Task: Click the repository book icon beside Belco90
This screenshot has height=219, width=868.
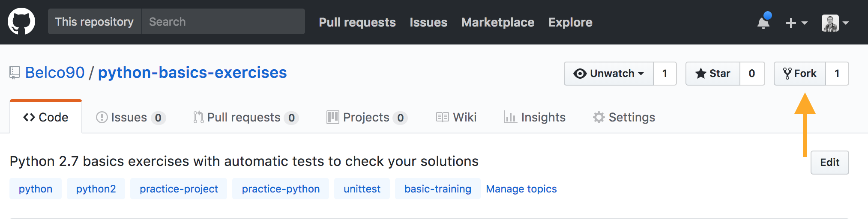Action: tap(15, 73)
